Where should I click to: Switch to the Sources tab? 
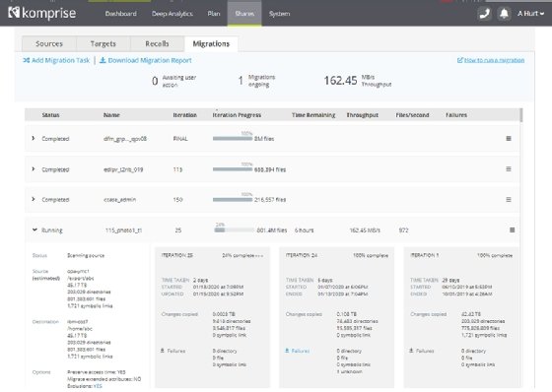tap(49, 43)
